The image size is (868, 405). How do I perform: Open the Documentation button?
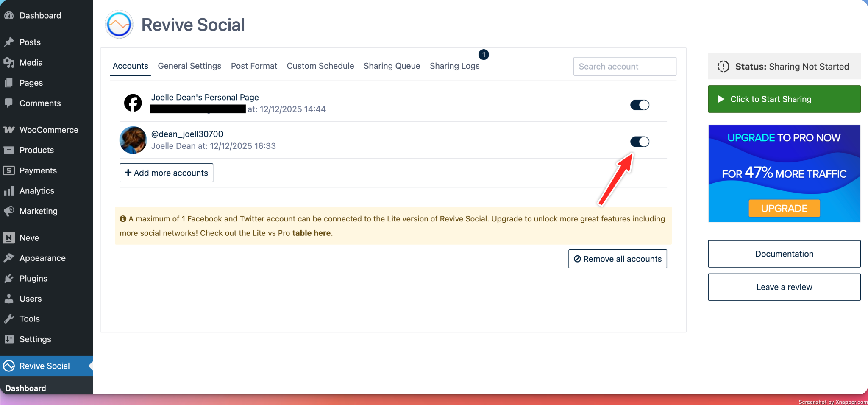(784, 254)
